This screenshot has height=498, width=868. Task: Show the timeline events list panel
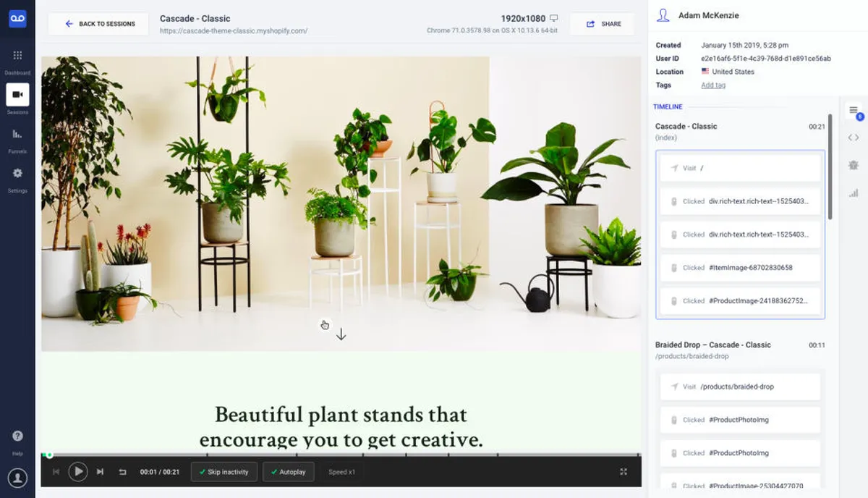point(854,110)
